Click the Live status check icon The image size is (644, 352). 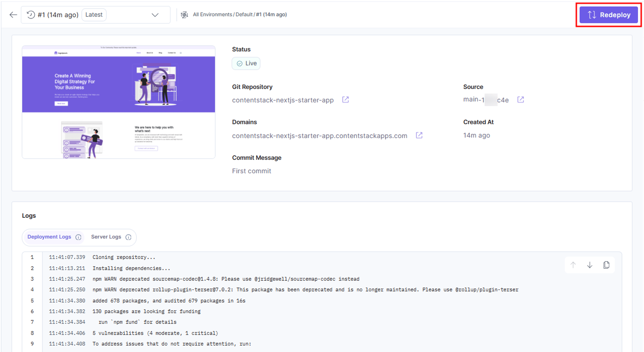coord(239,64)
